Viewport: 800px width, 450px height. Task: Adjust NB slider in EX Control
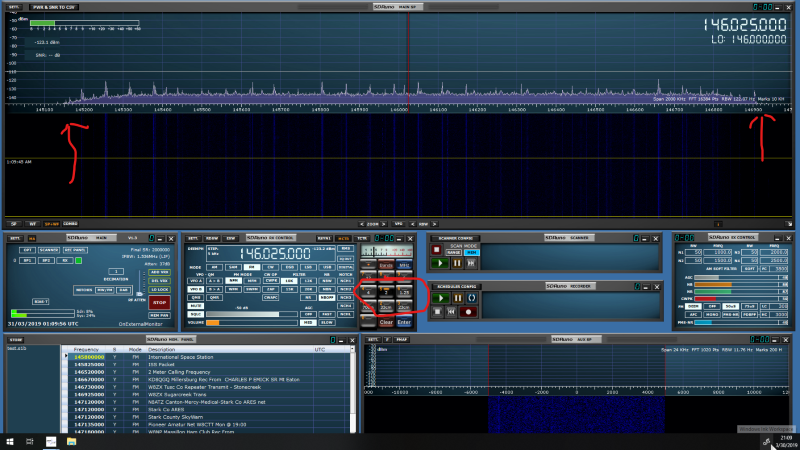tap(736, 285)
